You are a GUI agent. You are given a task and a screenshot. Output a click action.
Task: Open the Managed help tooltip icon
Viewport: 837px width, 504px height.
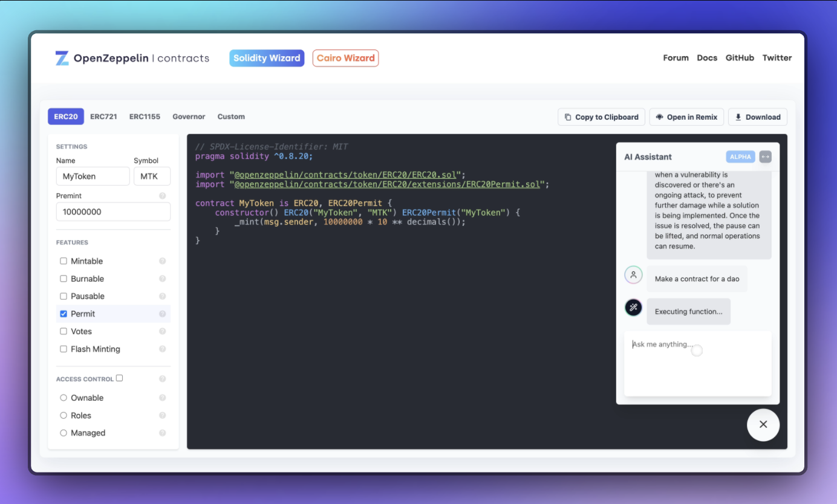point(162,433)
